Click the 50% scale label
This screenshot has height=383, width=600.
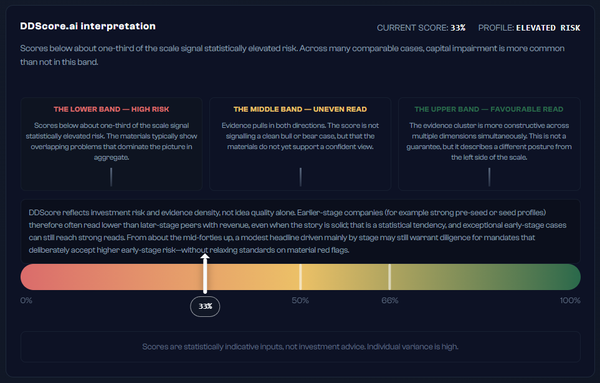[300, 301]
